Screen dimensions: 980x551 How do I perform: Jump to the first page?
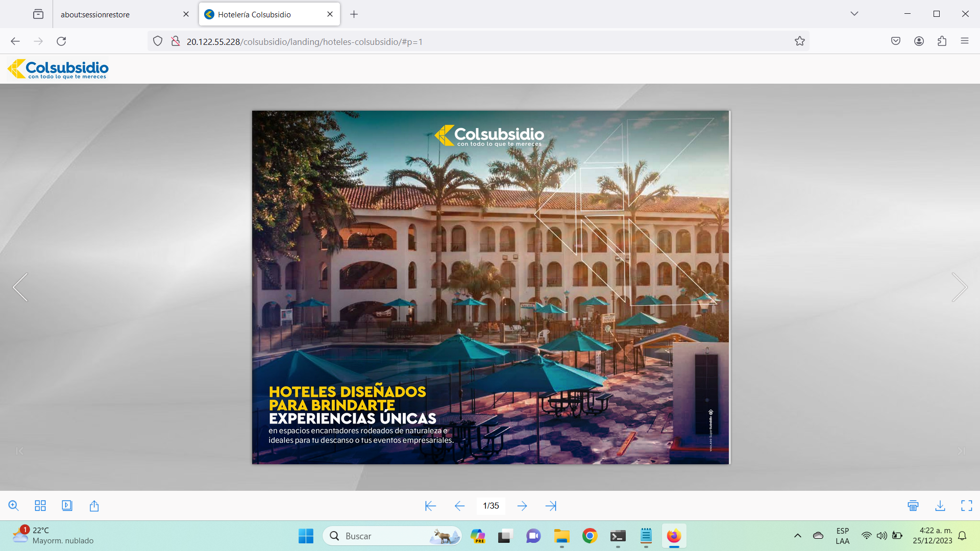[430, 506]
